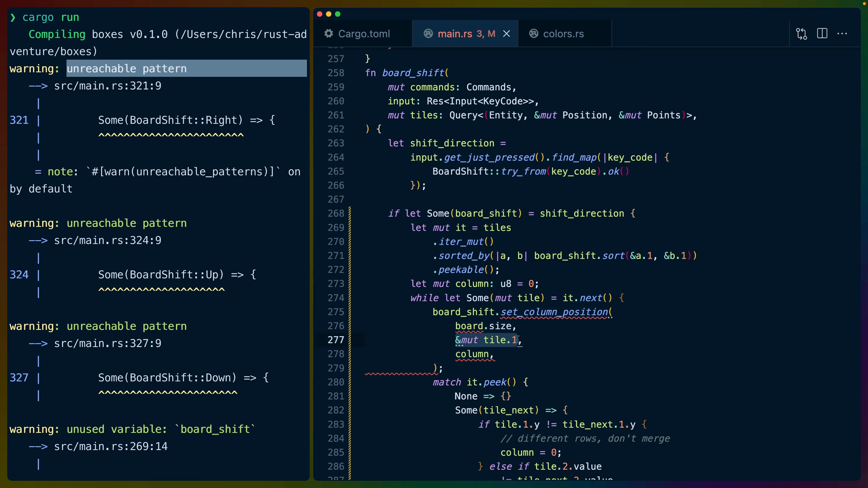Select the main.rs tab

click(465, 33)
